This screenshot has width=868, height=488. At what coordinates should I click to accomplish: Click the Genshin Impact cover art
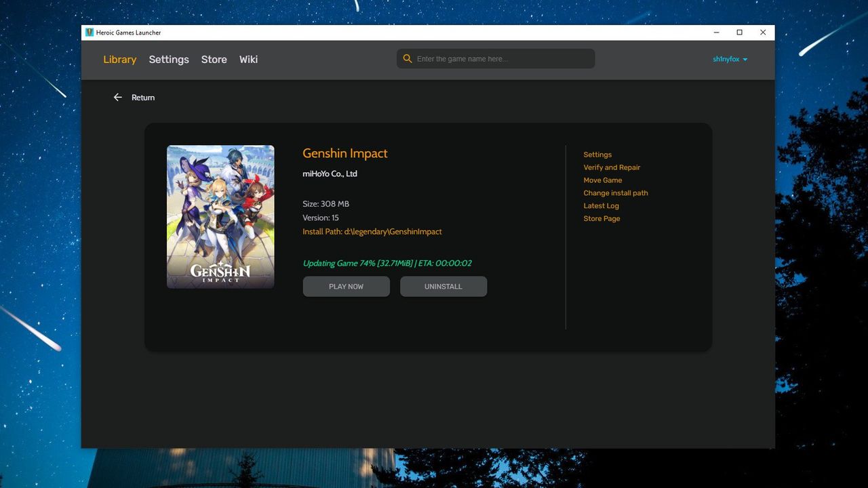point(221,217)
